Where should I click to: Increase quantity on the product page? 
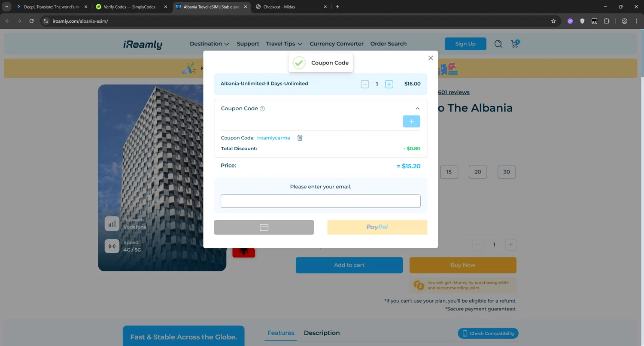[x=510, y=245]
